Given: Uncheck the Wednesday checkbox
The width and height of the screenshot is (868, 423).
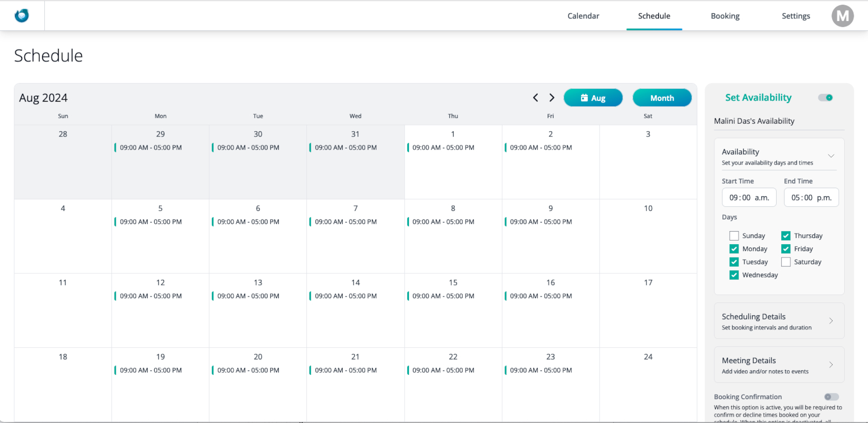Looking at the screenshot, I should 734,275.
